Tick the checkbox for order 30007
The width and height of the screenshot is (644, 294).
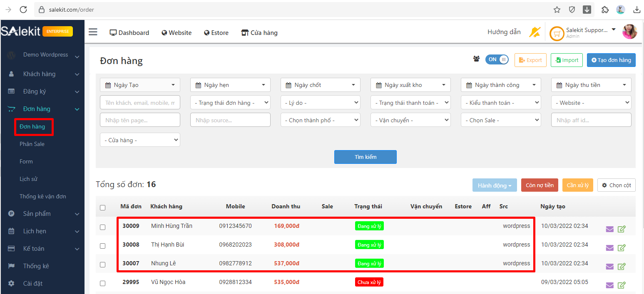click(103, 264)
